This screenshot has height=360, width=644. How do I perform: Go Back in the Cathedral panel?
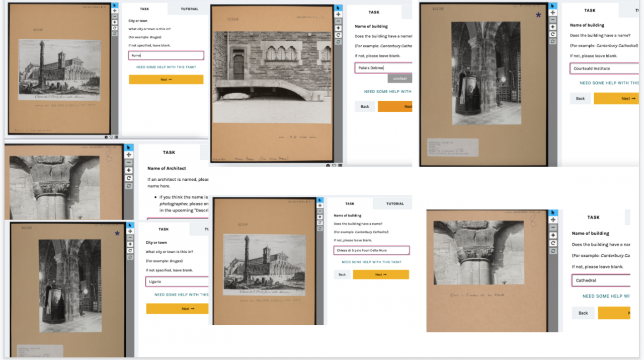583,313
